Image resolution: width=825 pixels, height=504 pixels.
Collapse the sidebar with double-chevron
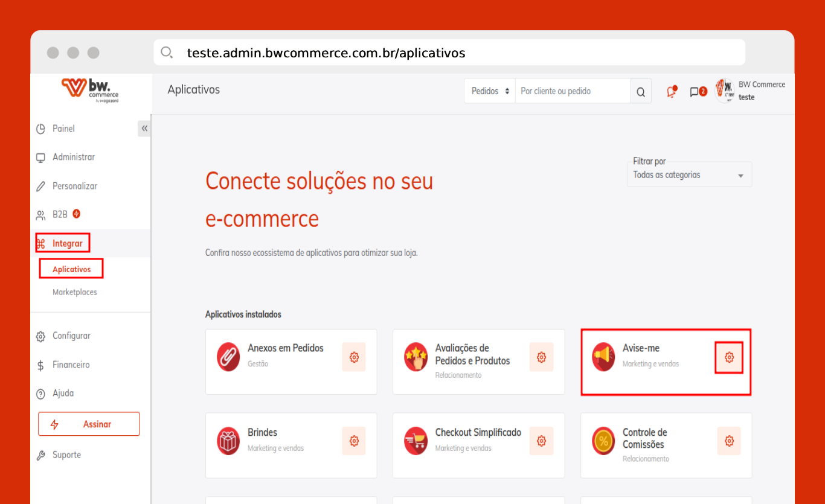coord(144,129)
